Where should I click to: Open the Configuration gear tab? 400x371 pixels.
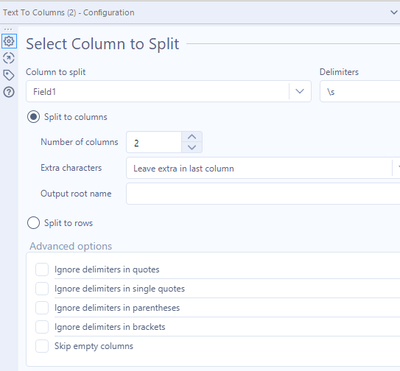click(x=9, y=41)
